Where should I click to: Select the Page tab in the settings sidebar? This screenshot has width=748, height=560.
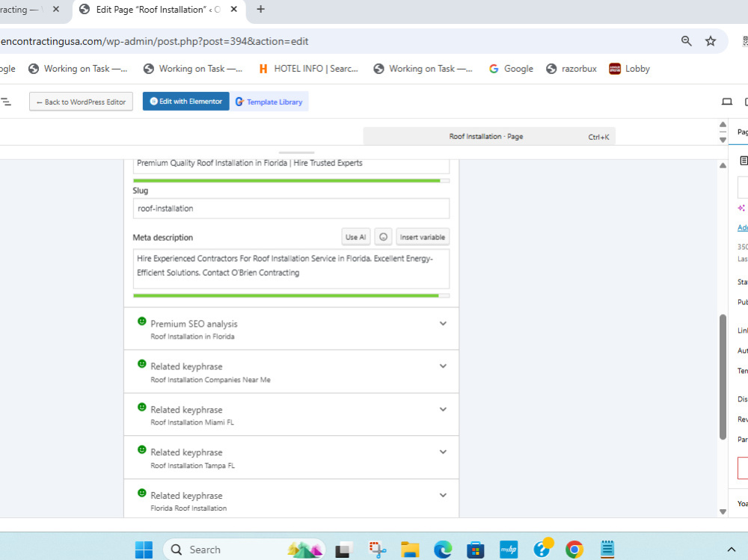point(742,132)
